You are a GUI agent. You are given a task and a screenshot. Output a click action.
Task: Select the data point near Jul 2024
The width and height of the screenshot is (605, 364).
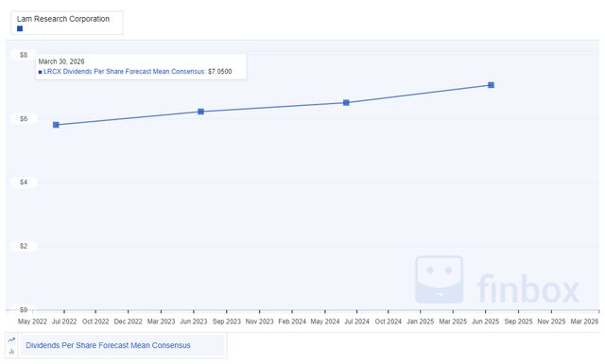[346, 103]
